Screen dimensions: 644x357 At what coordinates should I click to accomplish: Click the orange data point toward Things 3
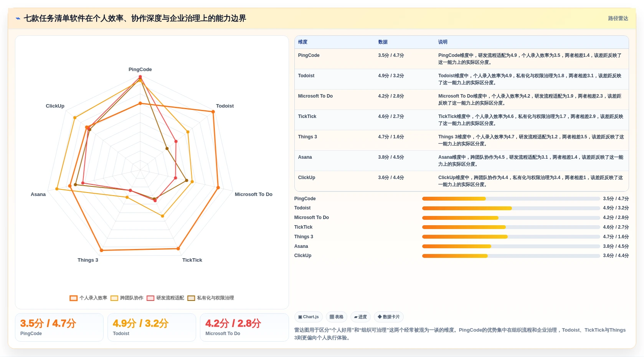(101, 251)
